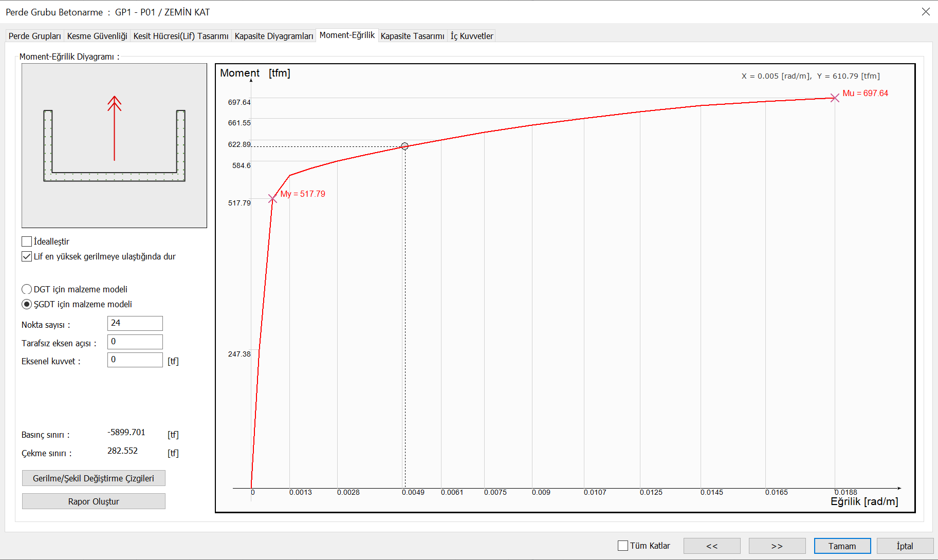Click the Nokta sayısı input field

click(135, 323)
